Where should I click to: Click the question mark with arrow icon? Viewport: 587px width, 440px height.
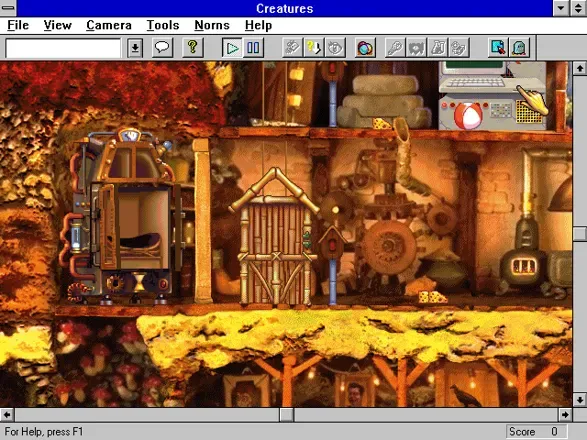point(313,48)
